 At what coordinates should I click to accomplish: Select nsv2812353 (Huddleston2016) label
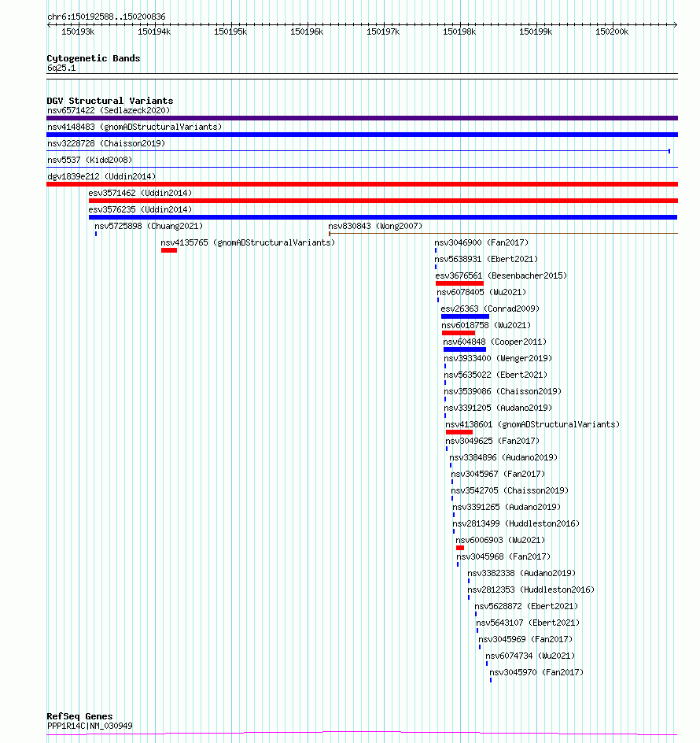[532, 590]
